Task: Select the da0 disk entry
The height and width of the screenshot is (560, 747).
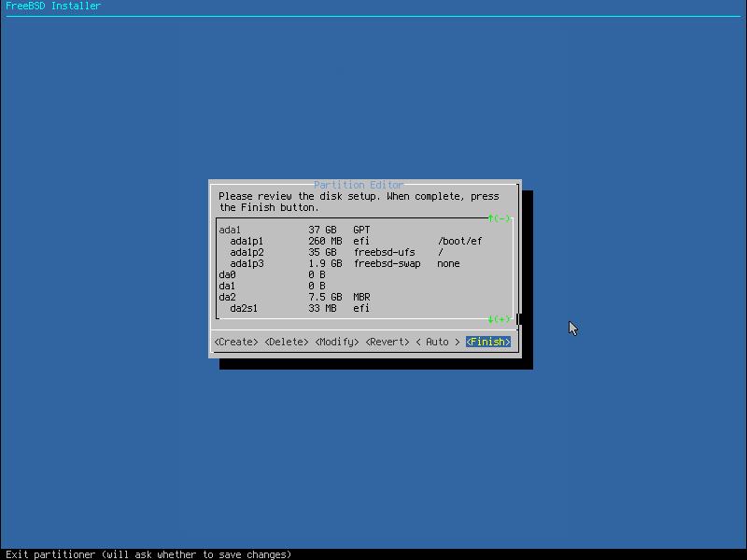Action: coord(364,274)
